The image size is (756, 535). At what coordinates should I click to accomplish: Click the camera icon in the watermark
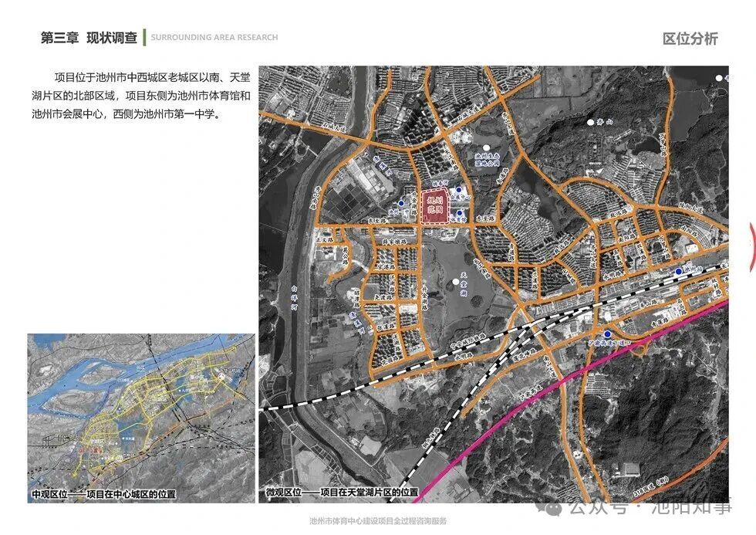coord(552,508)
